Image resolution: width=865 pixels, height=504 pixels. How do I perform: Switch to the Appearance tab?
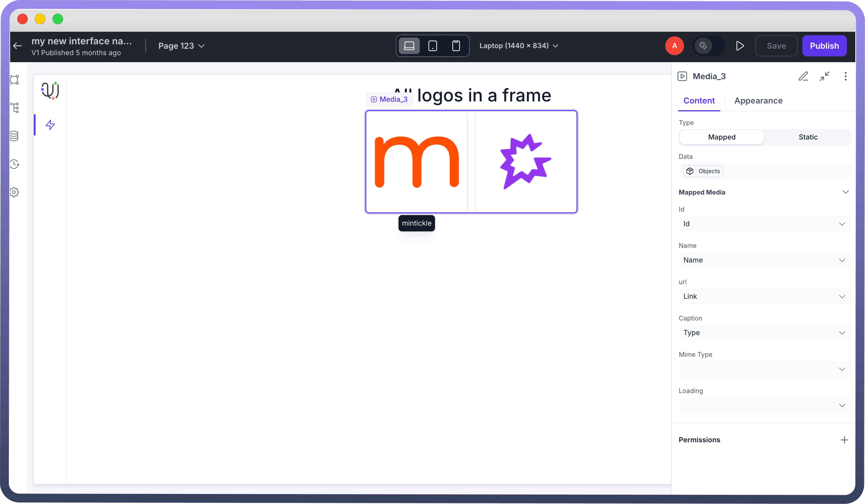758,100
